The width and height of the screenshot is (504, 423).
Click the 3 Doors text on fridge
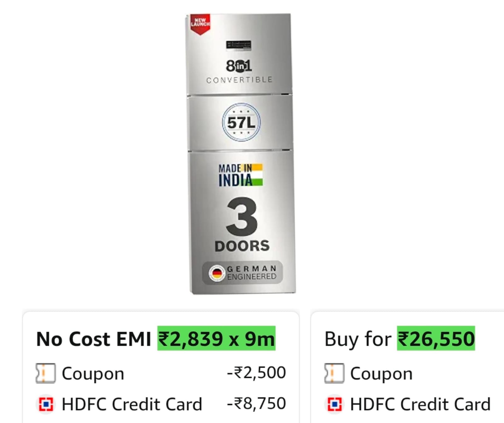click(x=242, y=225)
